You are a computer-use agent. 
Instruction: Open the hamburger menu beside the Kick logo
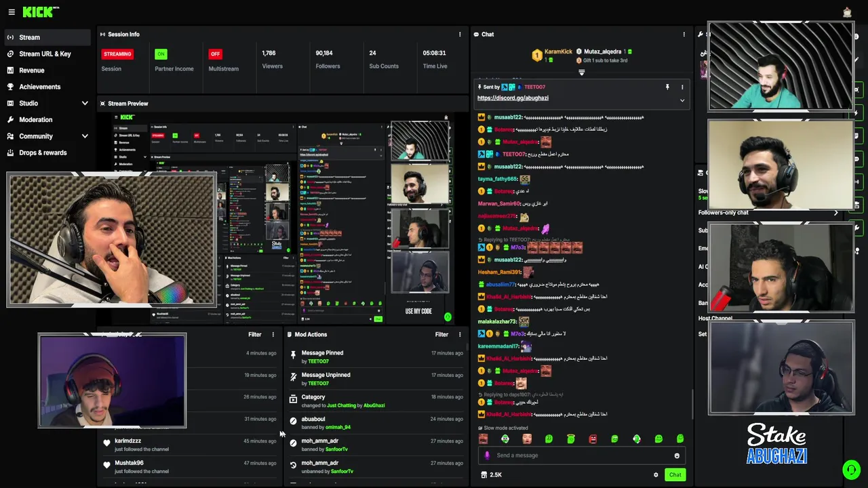click(11, 12)
